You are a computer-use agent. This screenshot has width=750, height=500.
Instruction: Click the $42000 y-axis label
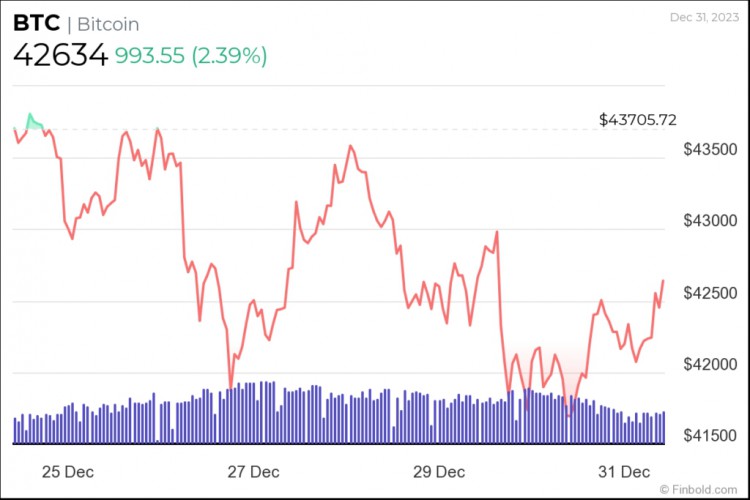coord(710,364)
